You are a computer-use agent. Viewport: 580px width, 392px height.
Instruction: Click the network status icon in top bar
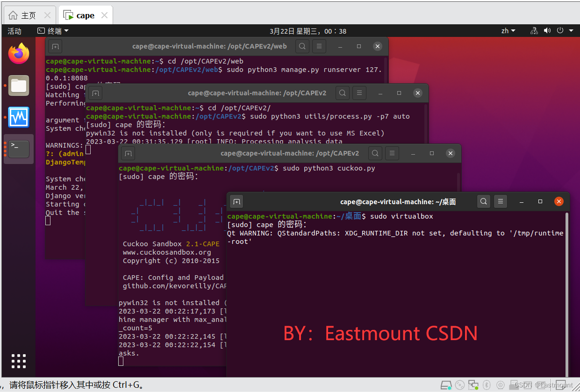(534, 31)
